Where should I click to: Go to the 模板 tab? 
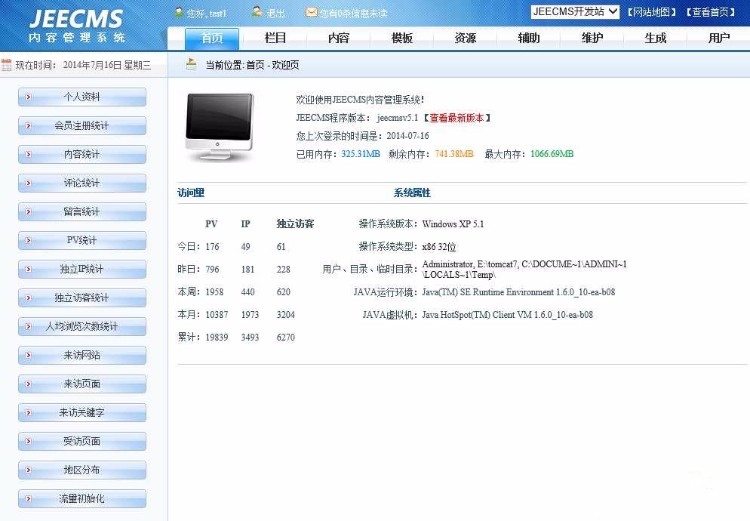point(402,38)
